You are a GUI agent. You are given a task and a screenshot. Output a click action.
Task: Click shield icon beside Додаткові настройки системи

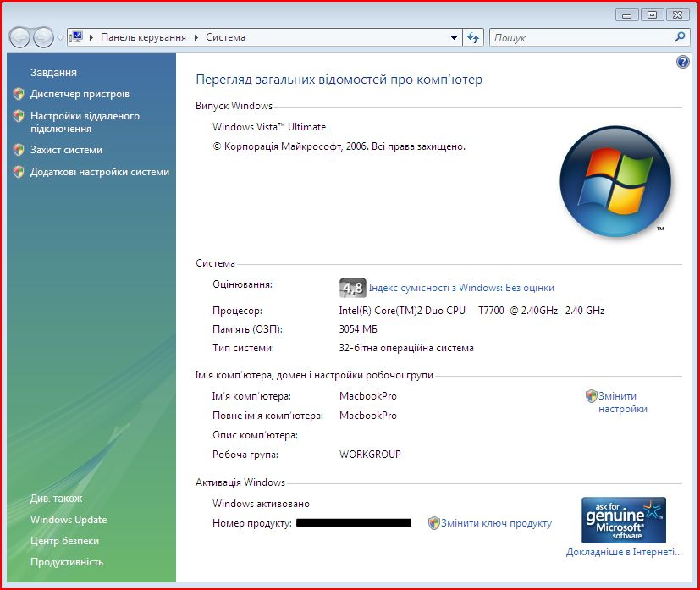[19, 172]
